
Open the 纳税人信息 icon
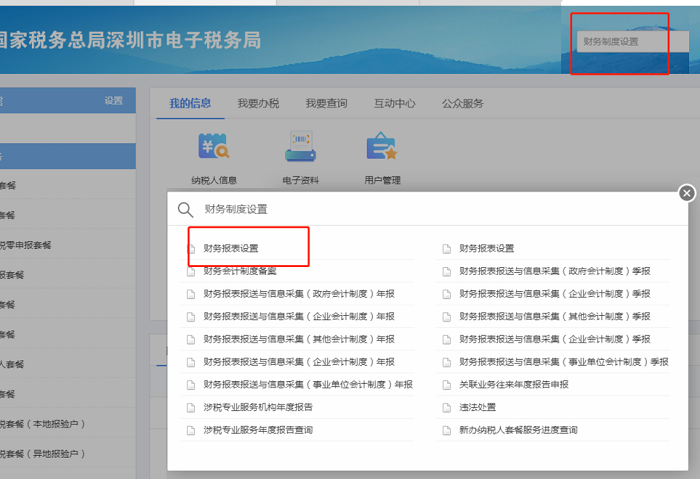214,148
